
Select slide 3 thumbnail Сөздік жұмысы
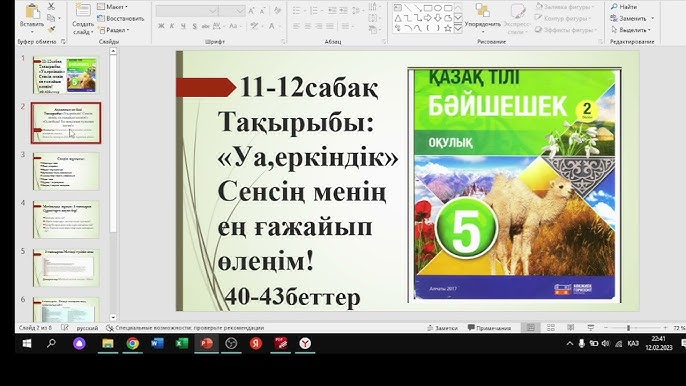point(66,171)
